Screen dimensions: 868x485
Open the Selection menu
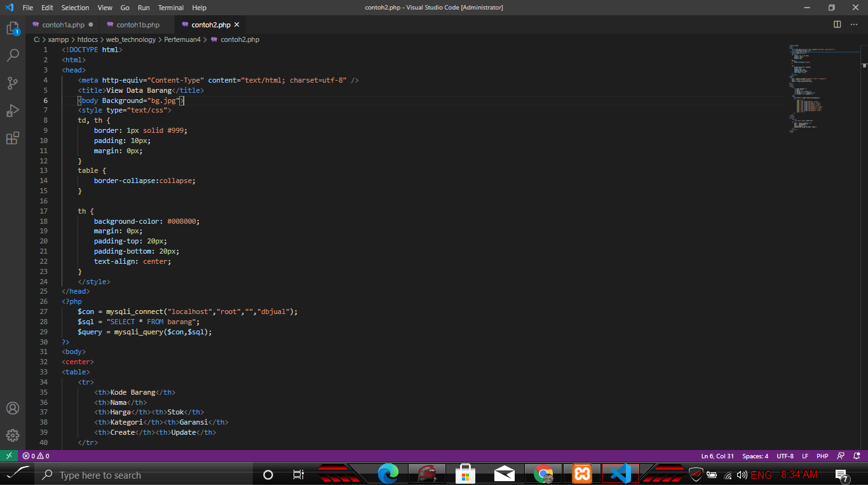coord(75,8)
